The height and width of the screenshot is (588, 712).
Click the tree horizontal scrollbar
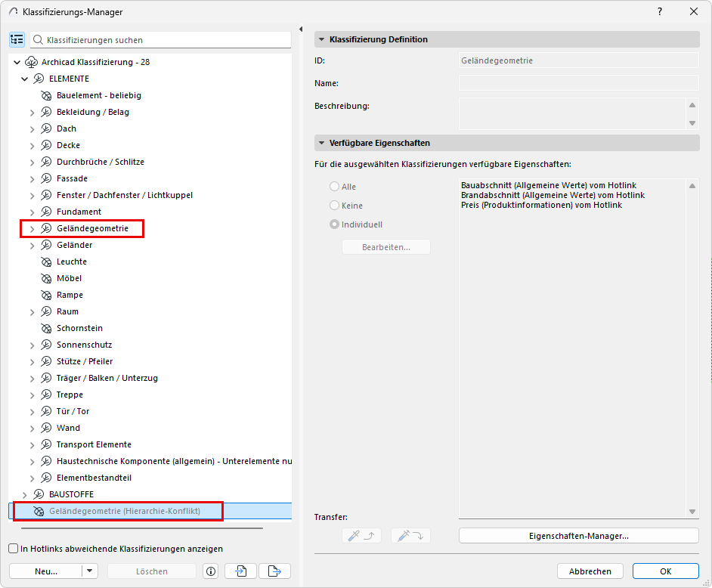point(141,528)
